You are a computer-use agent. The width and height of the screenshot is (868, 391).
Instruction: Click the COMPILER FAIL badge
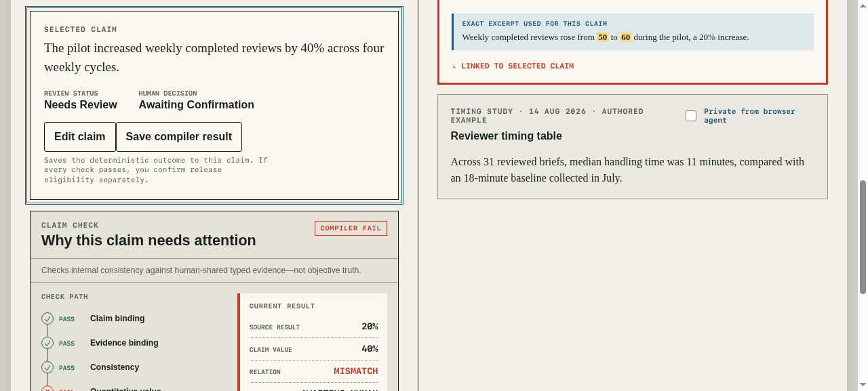351,228
